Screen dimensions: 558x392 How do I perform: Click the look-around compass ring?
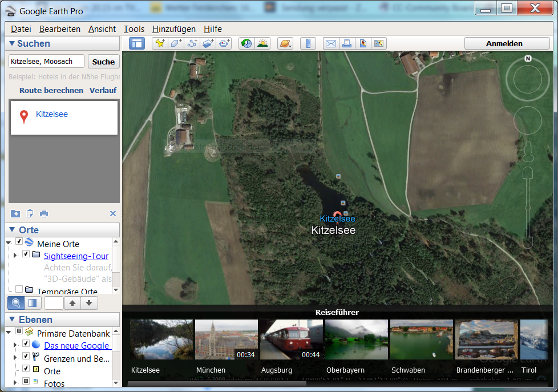(x=527, y=79)
